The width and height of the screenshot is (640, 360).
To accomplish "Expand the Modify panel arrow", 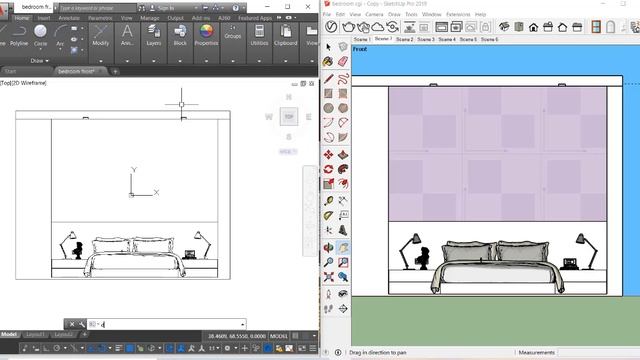I will point(100,61).
